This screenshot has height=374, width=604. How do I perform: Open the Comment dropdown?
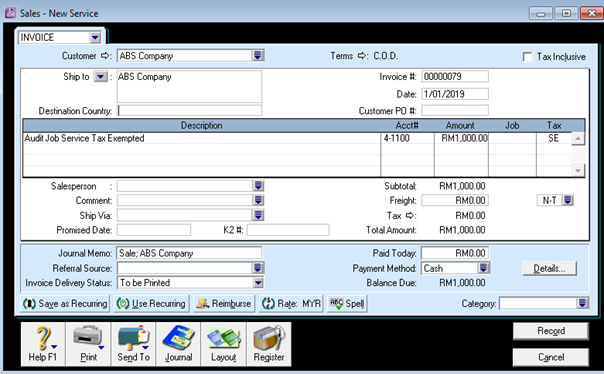tap(258, 200)
